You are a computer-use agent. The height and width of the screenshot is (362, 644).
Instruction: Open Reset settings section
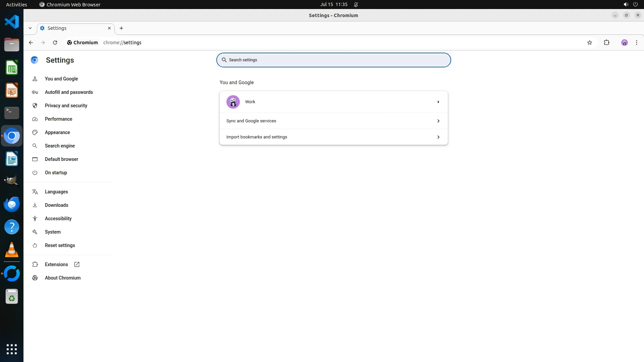click(x=60, y=245)
